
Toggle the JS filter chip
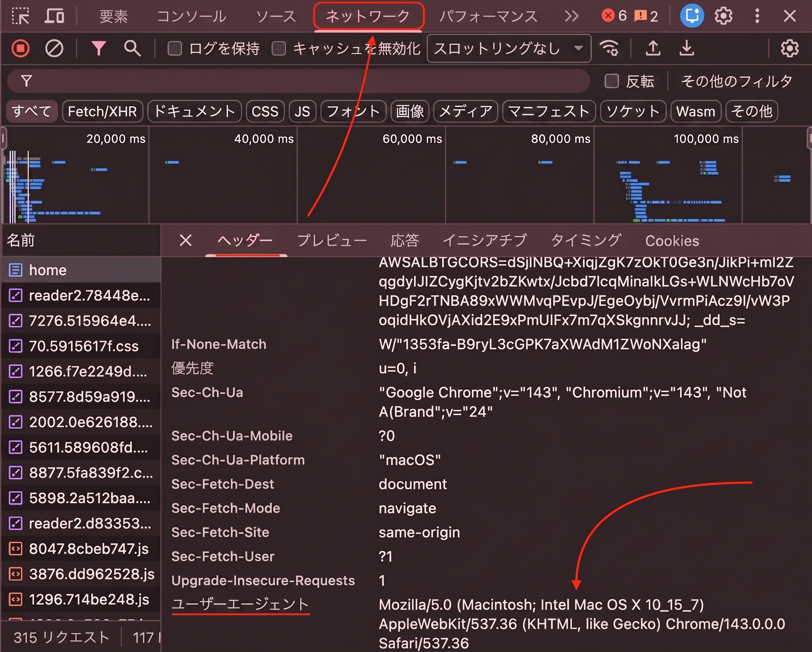(x=302, y=111)
